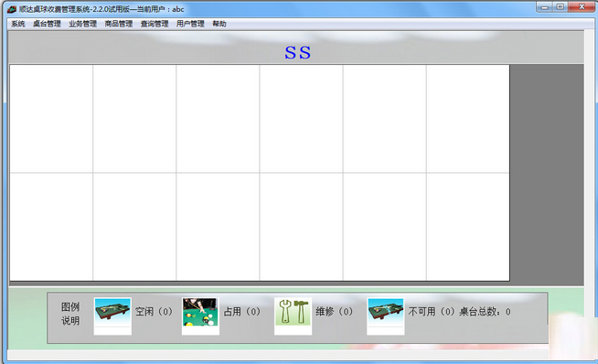Screen dimensions: 598x364
Task: Open the 查询管理 menu
Action: pyautogui.click(x=155, y=24)
